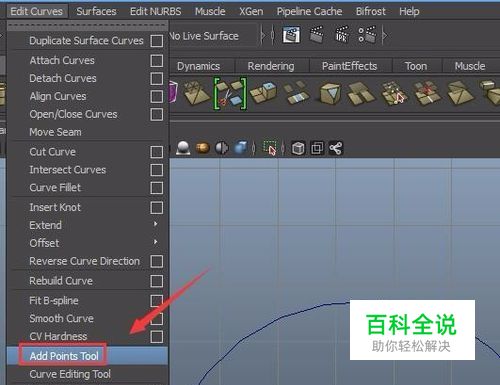Open Cut Curve option box

point(157,152)
